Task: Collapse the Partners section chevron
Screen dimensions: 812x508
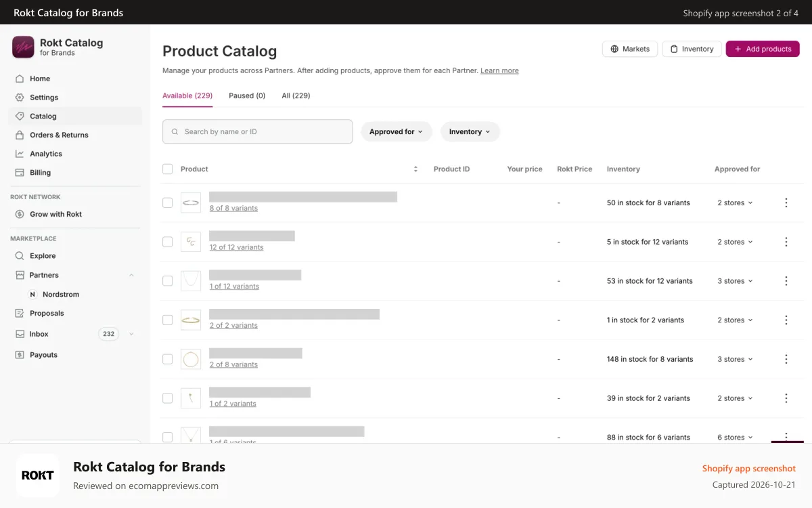Action: click(x=131, y=275)
